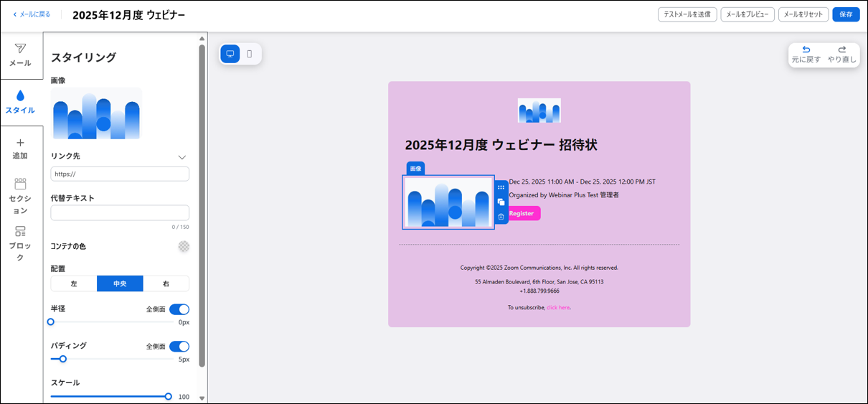Click the 代替テキスト input field
Viewport: 868px width, 404px height.
coord(120,212)
